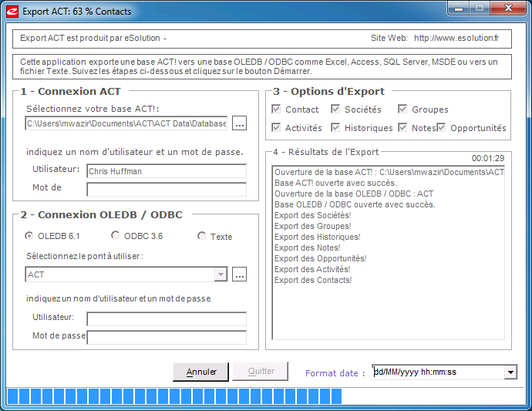Click the ACT database path field
The image size is (532, 411).
[x=126, y=123]
